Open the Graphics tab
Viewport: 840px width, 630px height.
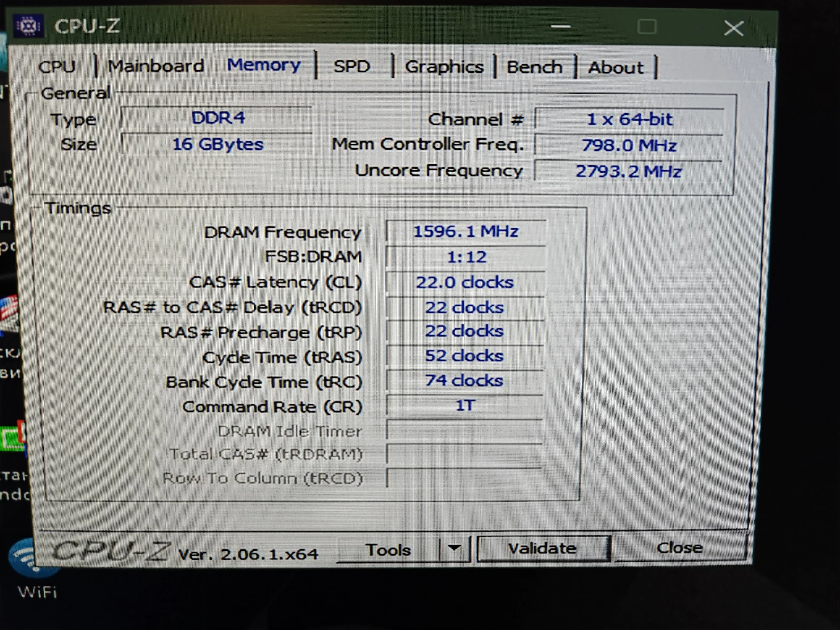pyautogui.click(x=444, y=67)
